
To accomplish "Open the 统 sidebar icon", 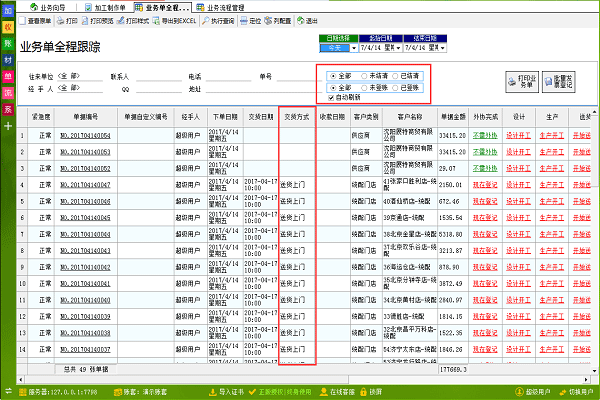I will tap(8, 93).
